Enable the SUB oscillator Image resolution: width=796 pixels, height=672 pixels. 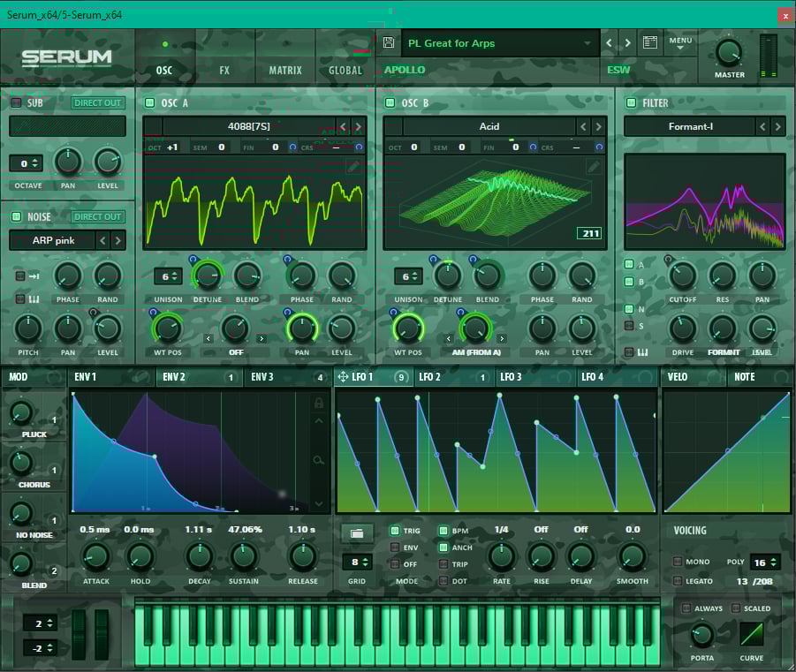click(x=16, y=102)
